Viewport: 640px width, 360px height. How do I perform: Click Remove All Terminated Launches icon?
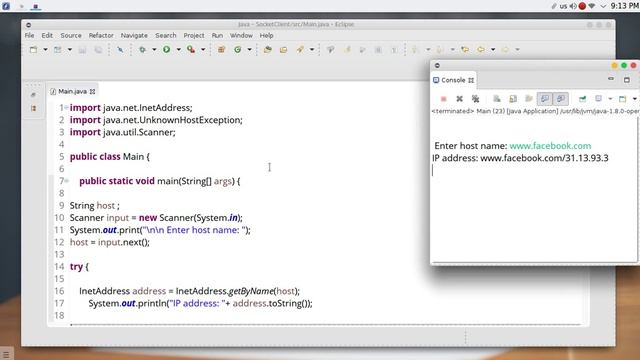click(476, 99)
